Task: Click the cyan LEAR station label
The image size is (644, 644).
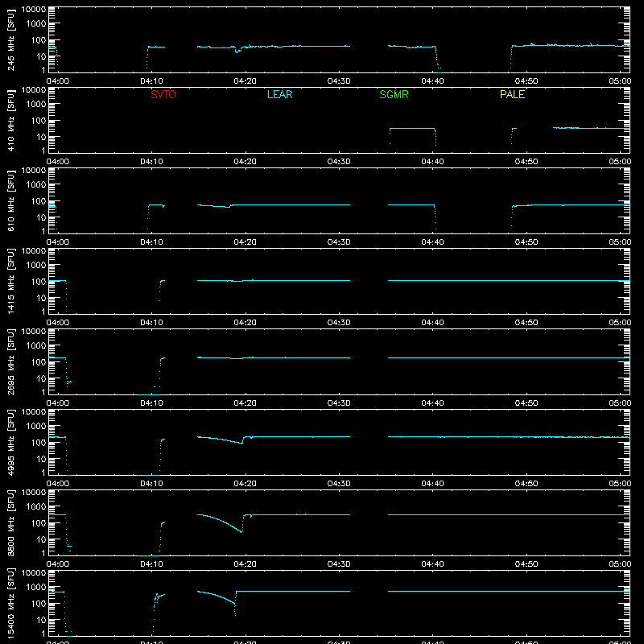Action: pyautogui.click(x=279, y=94)
